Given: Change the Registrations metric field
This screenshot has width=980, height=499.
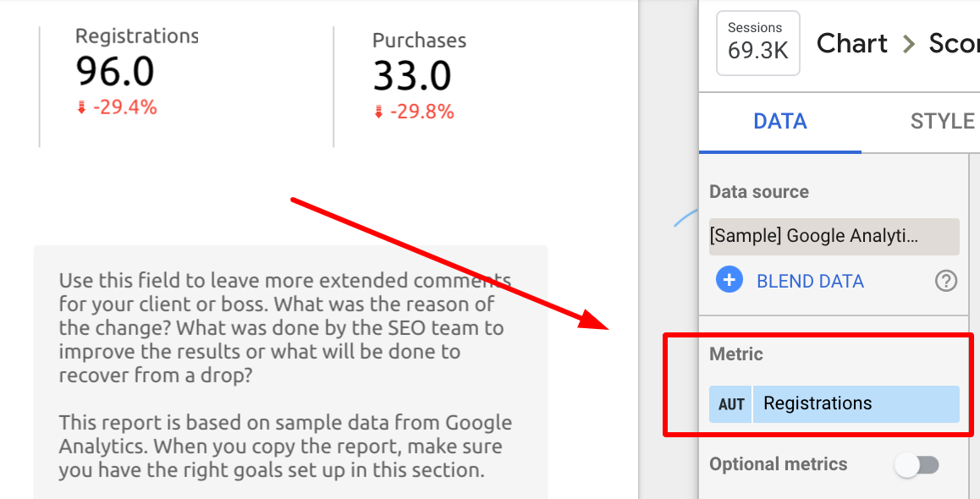Looking at the screenshot, I should (x=855, y=403).
